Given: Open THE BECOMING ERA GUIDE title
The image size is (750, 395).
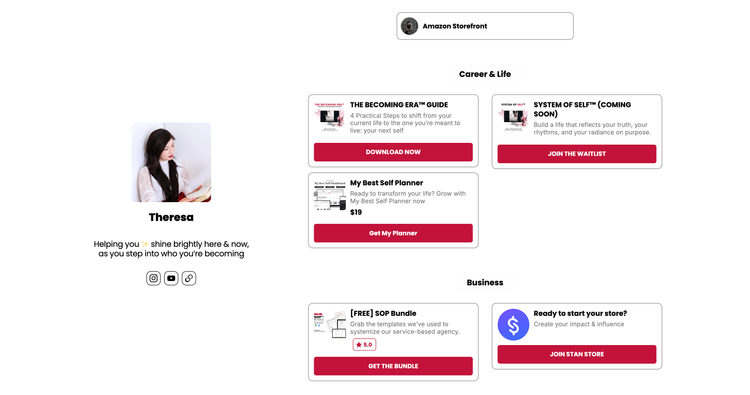Looking at the screenshot, I should (x=399, y=105).
